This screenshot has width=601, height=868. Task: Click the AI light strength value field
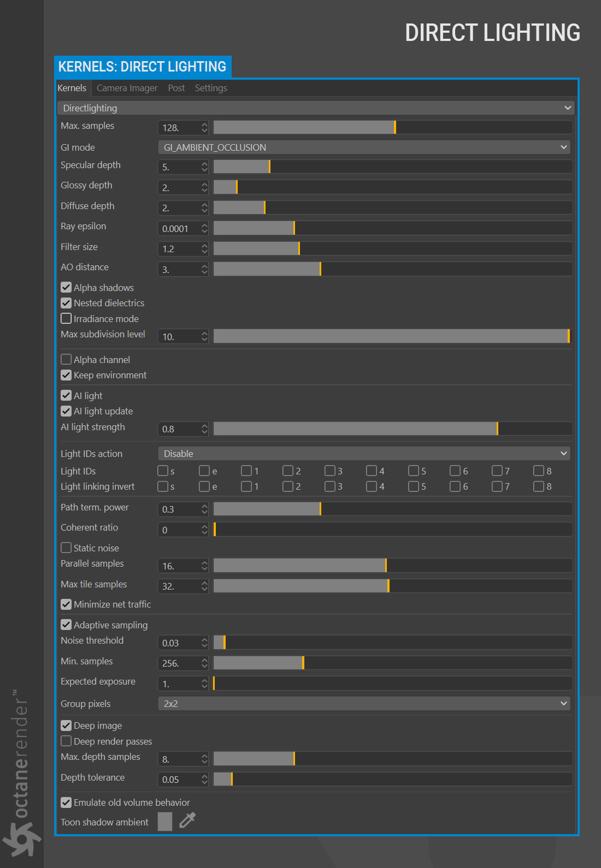tap(179, 429)
